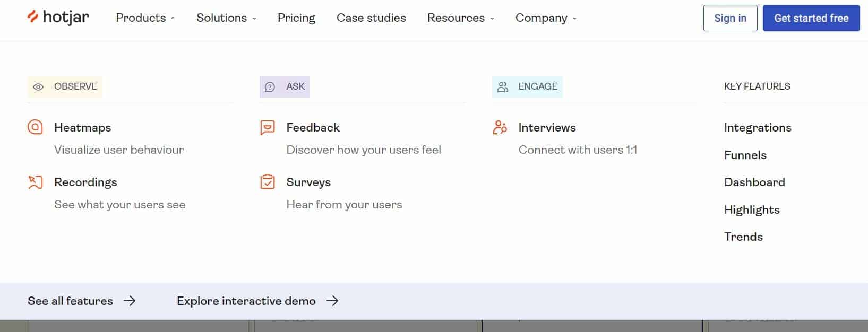Click the Surveys clipboard icon
This screenshot has height=332, width=868.
coord(268,182)
